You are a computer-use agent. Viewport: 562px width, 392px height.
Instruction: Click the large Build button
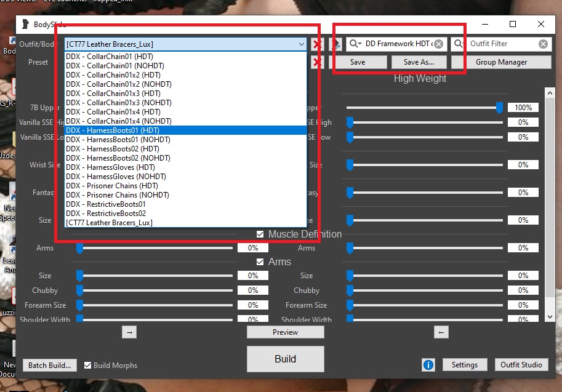pyautogui.click(x=285, y=359)
